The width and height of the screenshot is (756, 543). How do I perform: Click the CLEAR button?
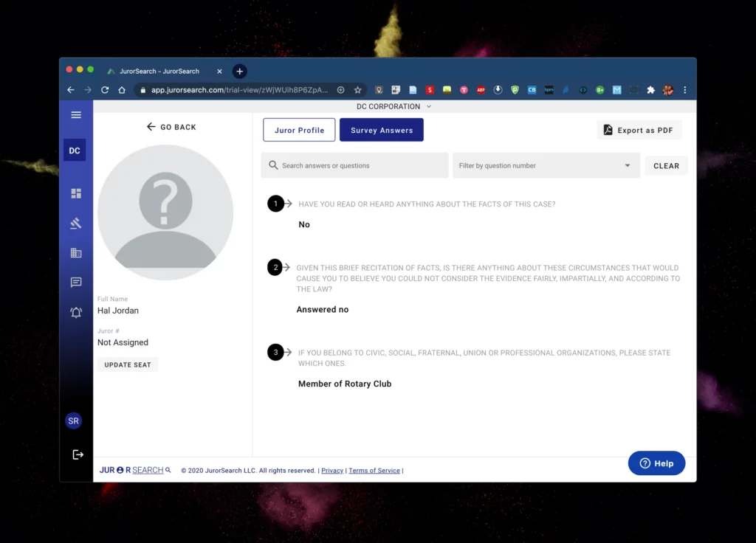(x=667, y=166)
